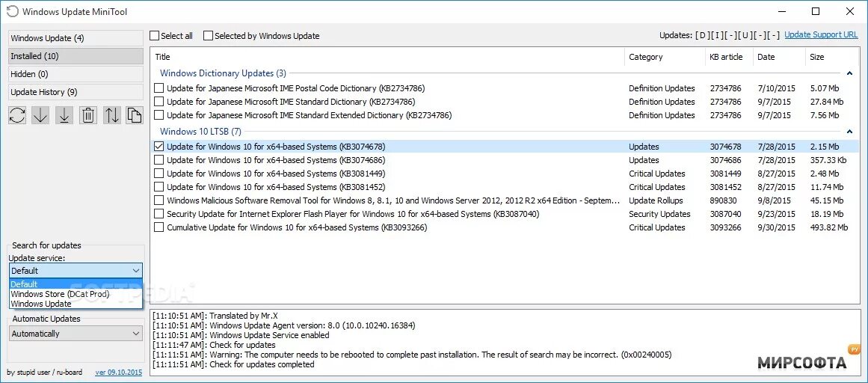Screen dimensions: 868x383
Task: Click the Update Rollups category cell
Action: coord(656,200)
